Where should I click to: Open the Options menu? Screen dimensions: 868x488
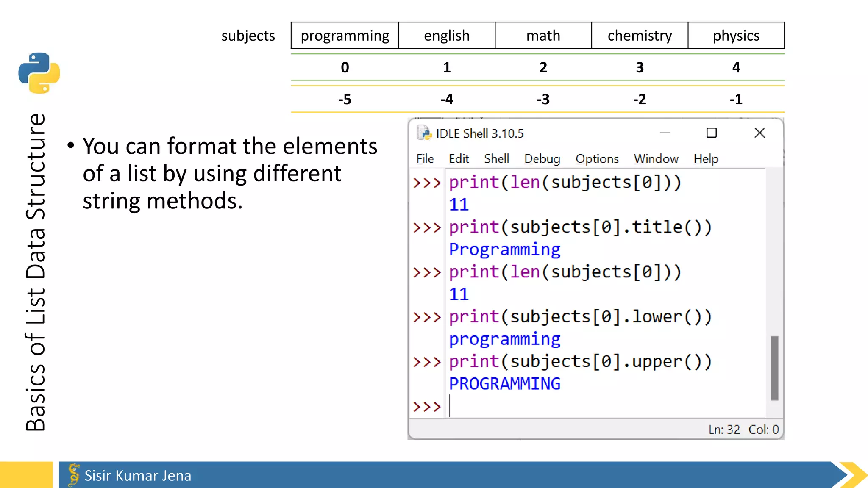click(597, 159)
